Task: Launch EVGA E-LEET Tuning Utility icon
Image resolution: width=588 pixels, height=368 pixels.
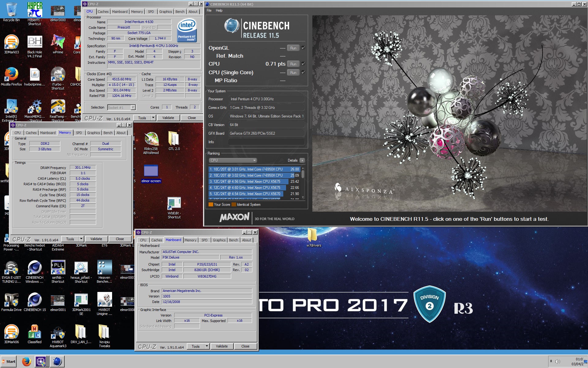Action: pos(11,272)
